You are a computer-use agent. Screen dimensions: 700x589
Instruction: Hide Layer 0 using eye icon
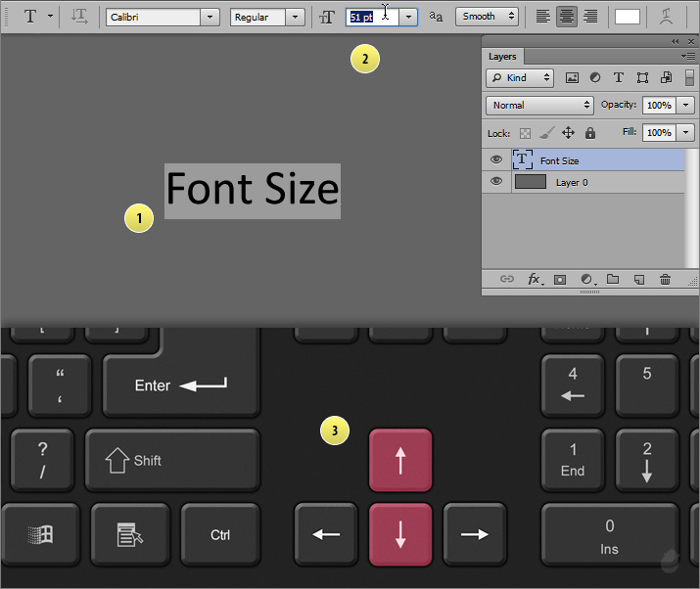click(x=496, y=182)
